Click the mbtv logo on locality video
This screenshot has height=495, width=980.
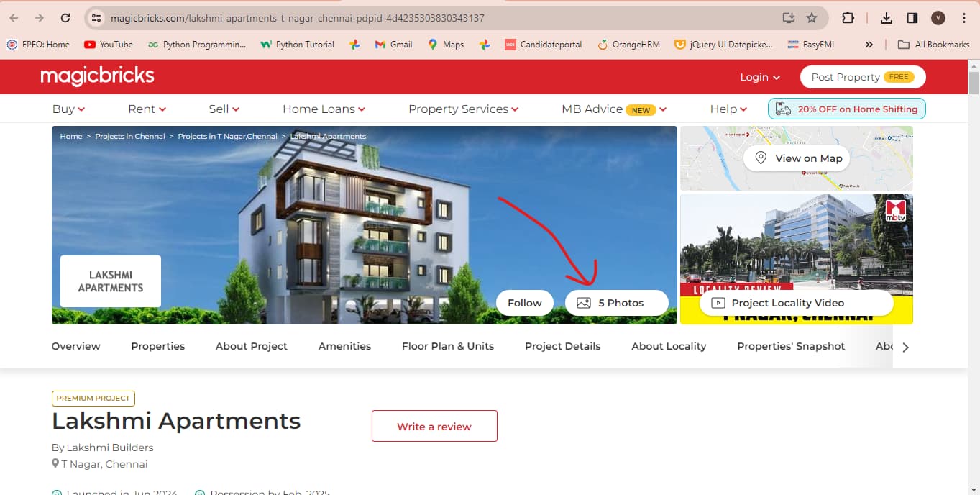pos(895,209)
